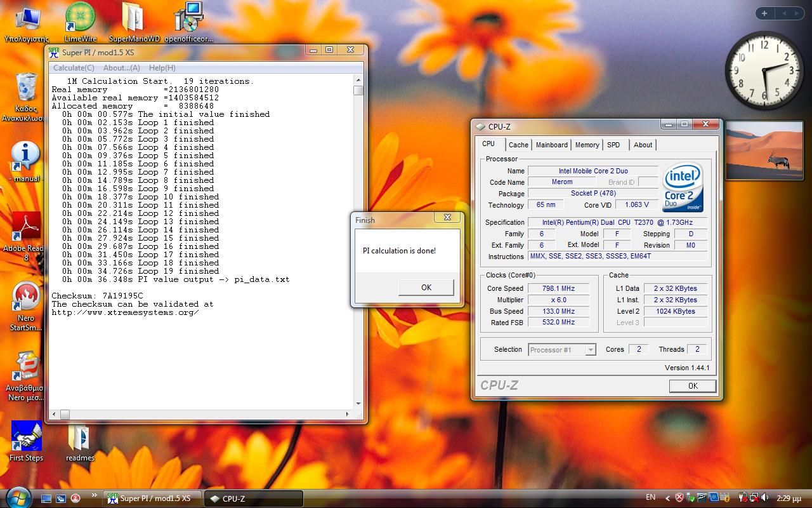The width and height of the screenshot is (812, 508).
Task: Click the Name field Intel Mobile Core 2 Duo
Action: coord(593,171)
